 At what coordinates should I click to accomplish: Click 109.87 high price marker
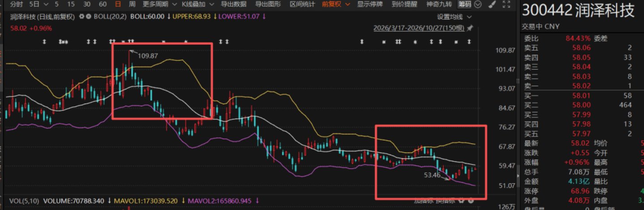pos(148,56)
